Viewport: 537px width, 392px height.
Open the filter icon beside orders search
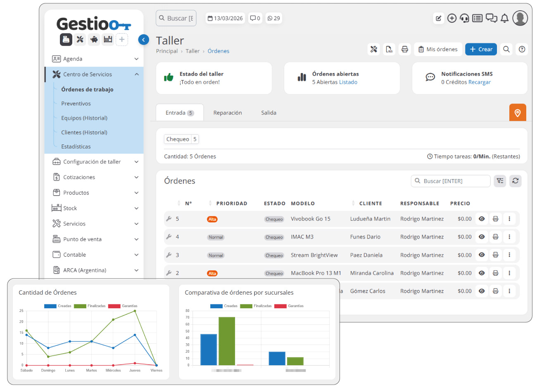[500, 181]
